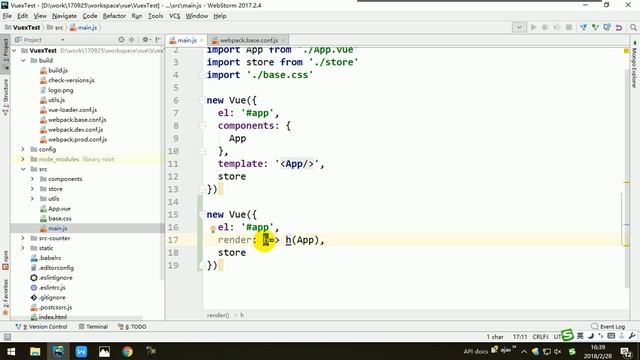The image size is (640, 360).
Task: Click the src breadcrumb in navigation bar
Action: coord(56,27)
